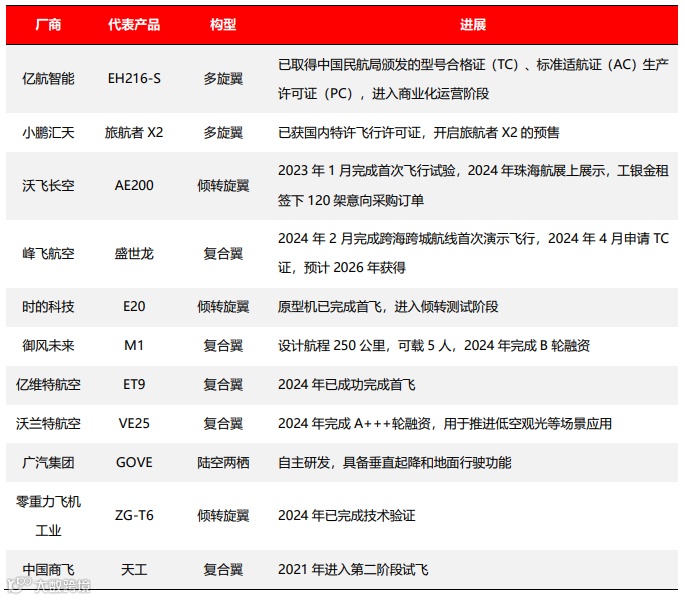
Task: Click 倾转旋翼 in the 零重力飞机工业 row
Action: 223,516
